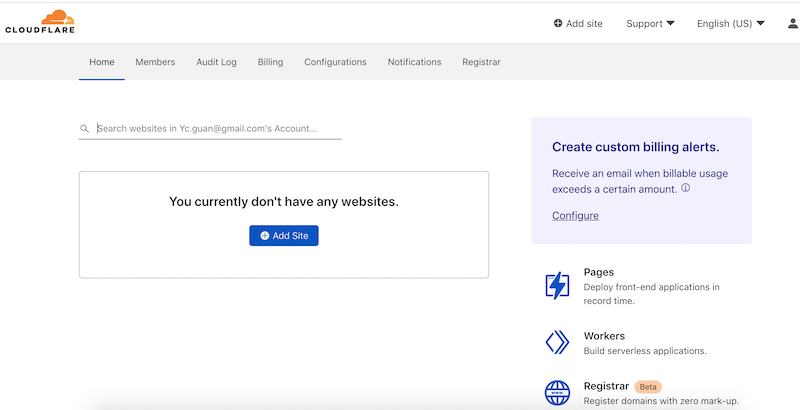
Task: Open the English (US) language dropdown
Action: tap(731, 23)
